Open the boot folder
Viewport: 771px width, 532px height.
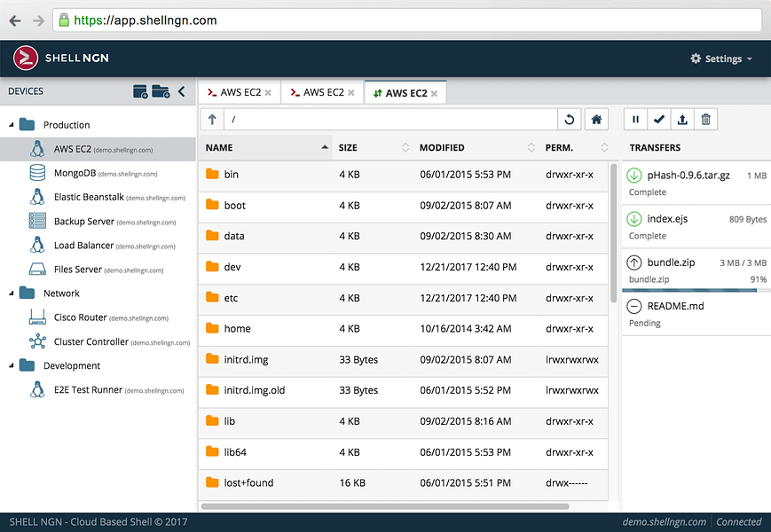(x=403, y=206)
